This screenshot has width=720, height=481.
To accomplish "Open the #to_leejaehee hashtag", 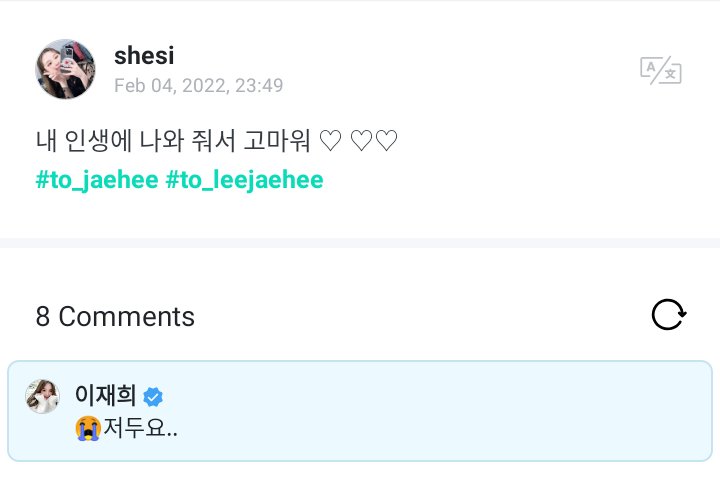I will (x=244, y=179).
